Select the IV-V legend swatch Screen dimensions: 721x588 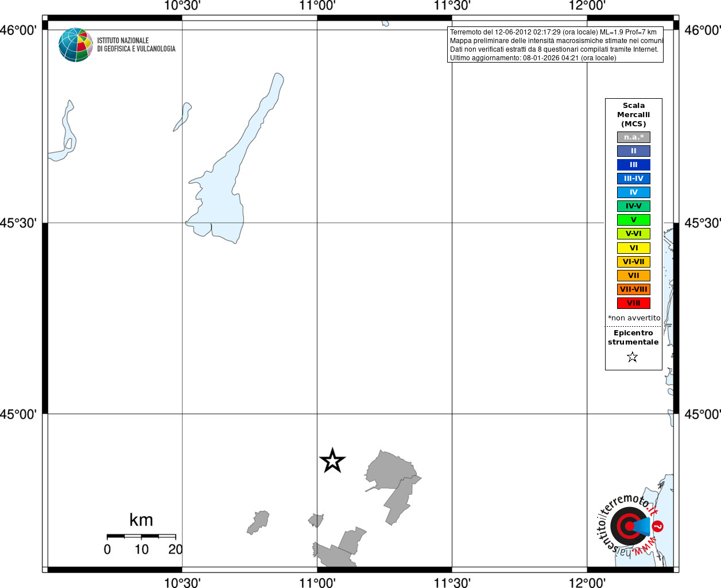click(634, 206)
